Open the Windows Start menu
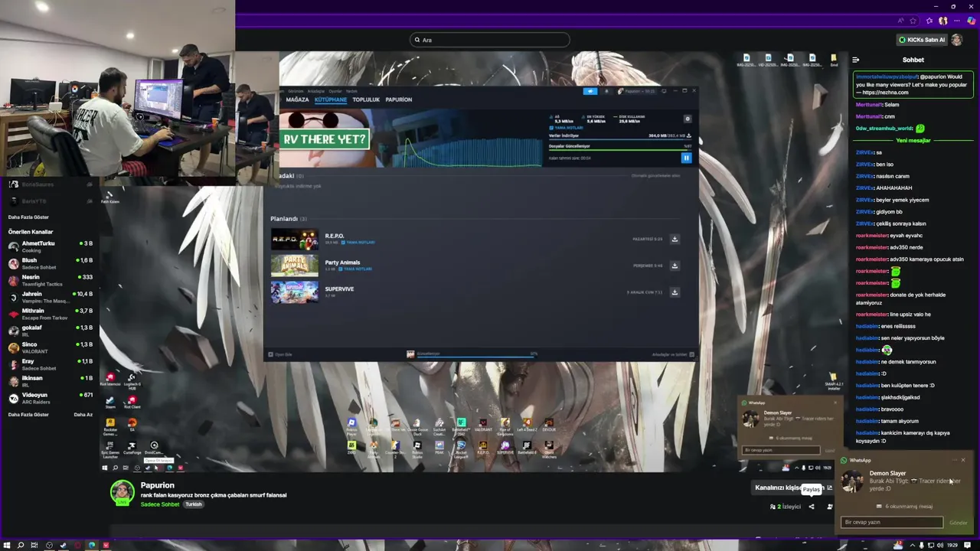Image resolution: width=980 pixels, height=551 pixels. pos(6,546)
